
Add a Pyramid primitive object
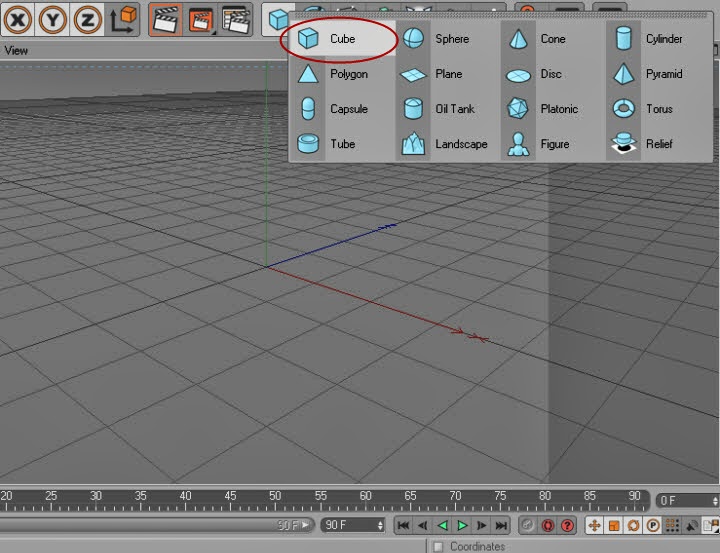tap(658, 74)
